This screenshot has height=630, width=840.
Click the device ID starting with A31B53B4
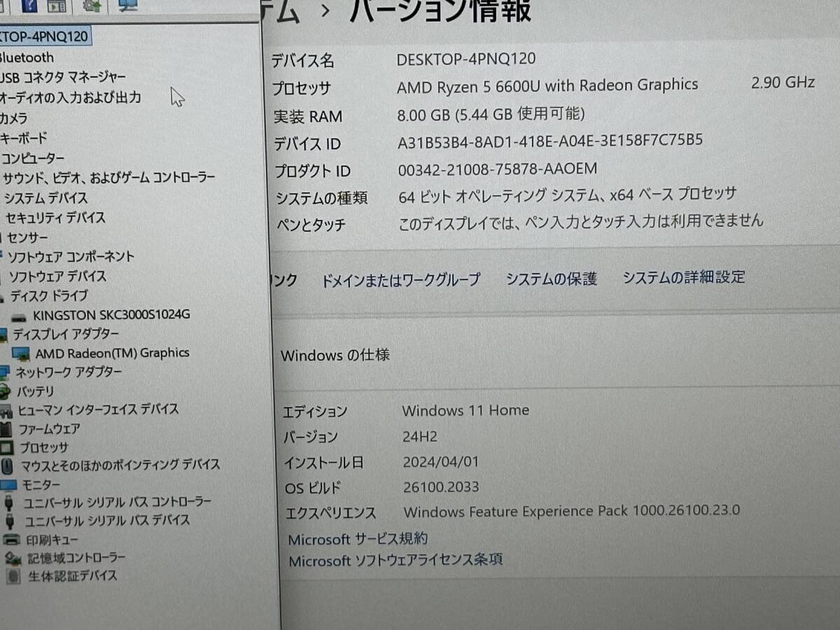(550, 141)
